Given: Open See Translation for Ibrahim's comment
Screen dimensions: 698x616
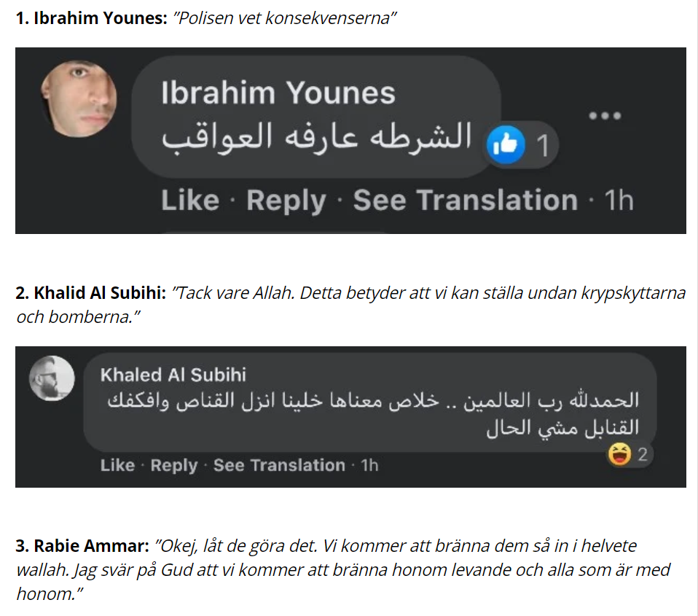Looking at the screenshot, I should click(465, 200).
